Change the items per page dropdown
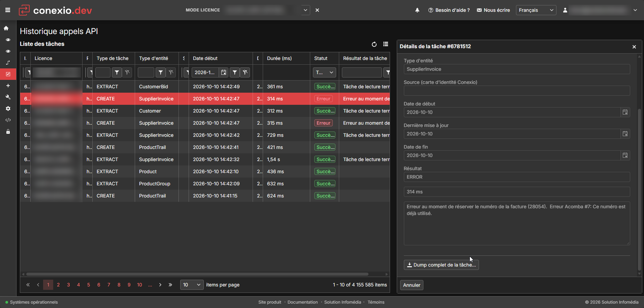This screenshot has width=644, height=308. pos(192,285)
